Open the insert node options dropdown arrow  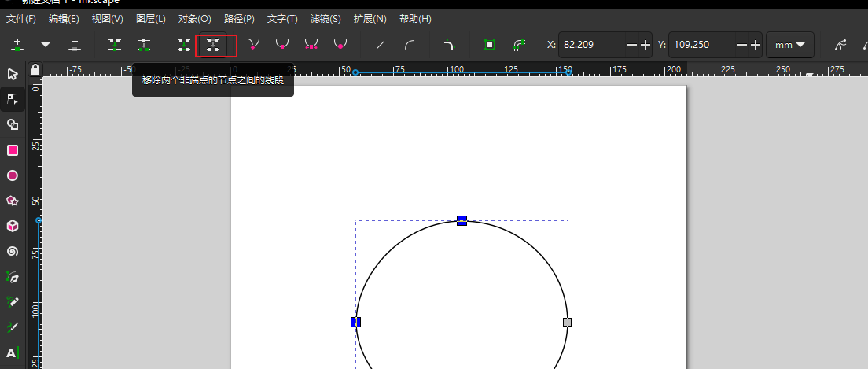coord(46,45)
